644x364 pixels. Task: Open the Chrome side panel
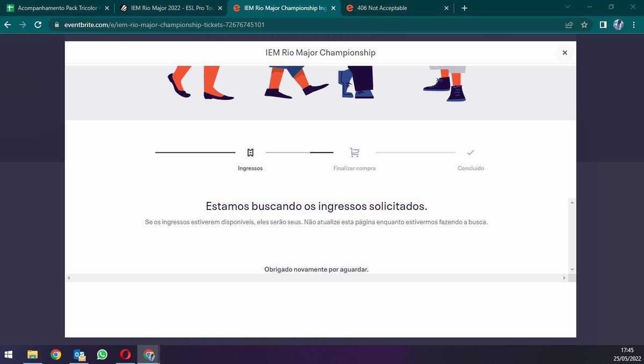tap(603, 25)
